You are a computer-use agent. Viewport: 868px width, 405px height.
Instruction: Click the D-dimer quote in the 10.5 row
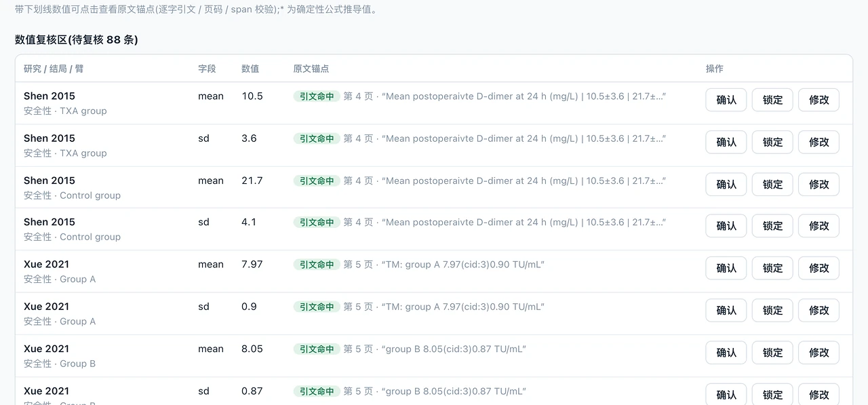524,96
